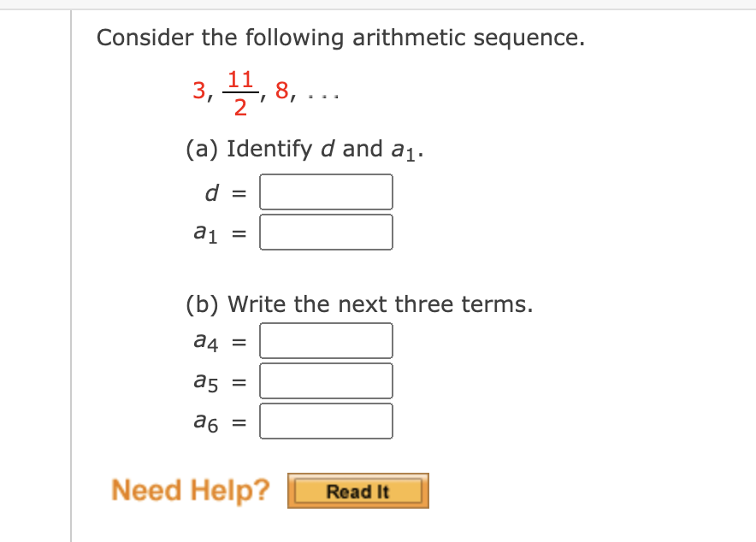Click the number 8 in the sequence
Screen dimensions: 756x542
282,90
